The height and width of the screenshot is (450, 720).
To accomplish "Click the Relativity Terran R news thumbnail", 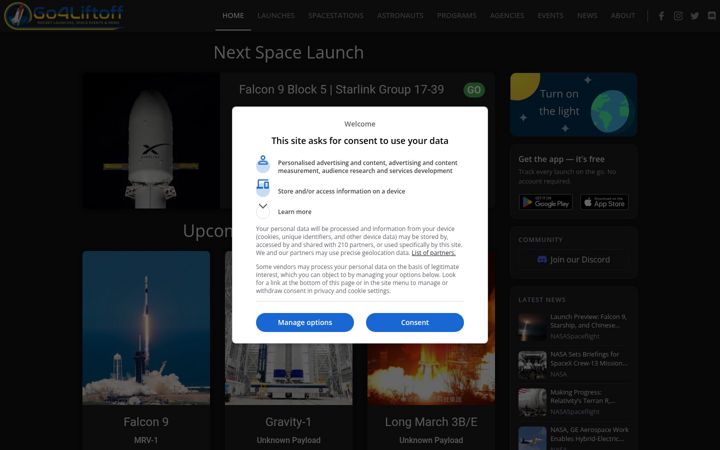I will [x=532, y=402].
